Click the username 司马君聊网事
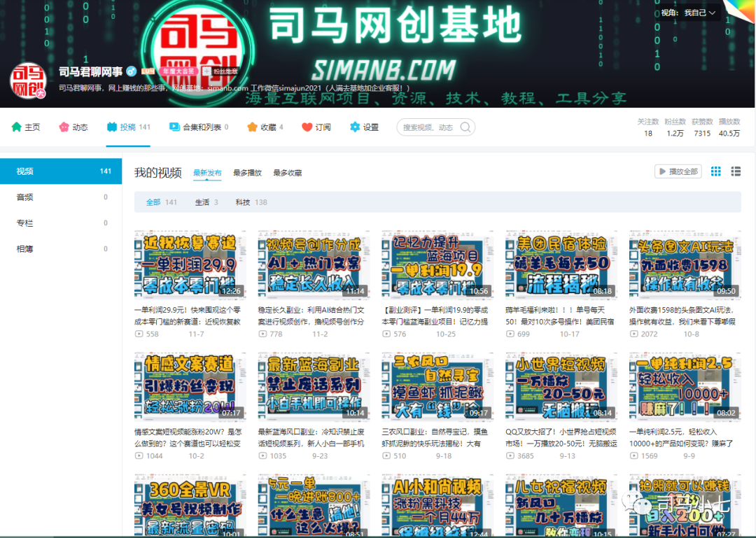The image size is (756, 538). [x=90, y=72]
